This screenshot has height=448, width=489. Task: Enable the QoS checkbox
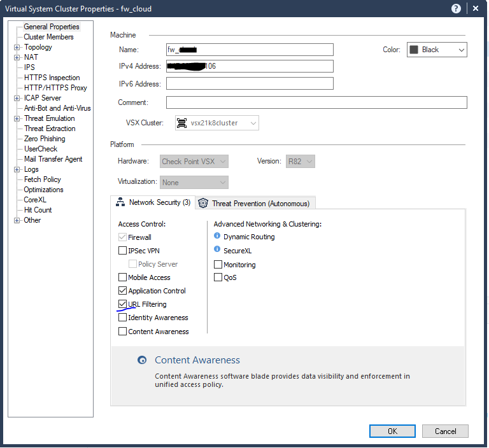click(218, 277)
